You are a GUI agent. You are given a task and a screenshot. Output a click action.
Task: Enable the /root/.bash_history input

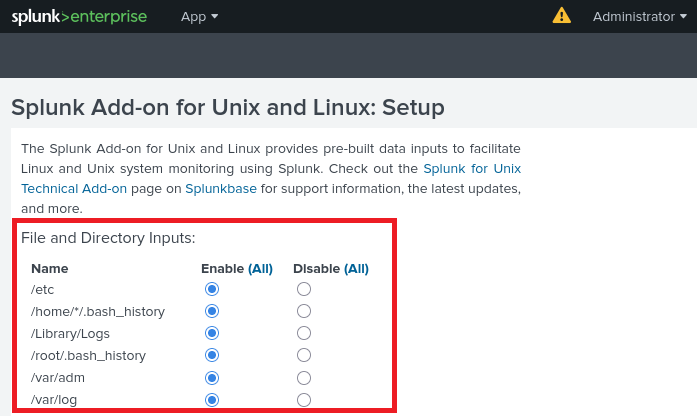point(211,355)
